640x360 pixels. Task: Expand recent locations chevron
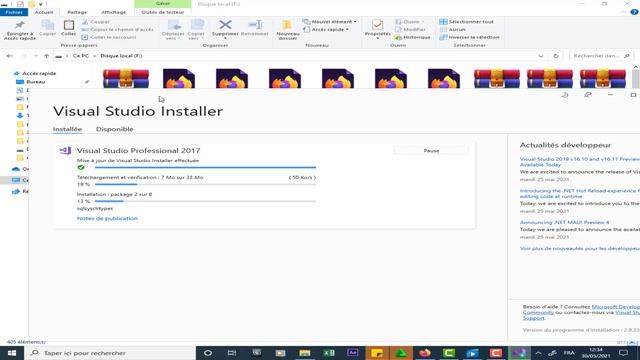tap(36, 56)
